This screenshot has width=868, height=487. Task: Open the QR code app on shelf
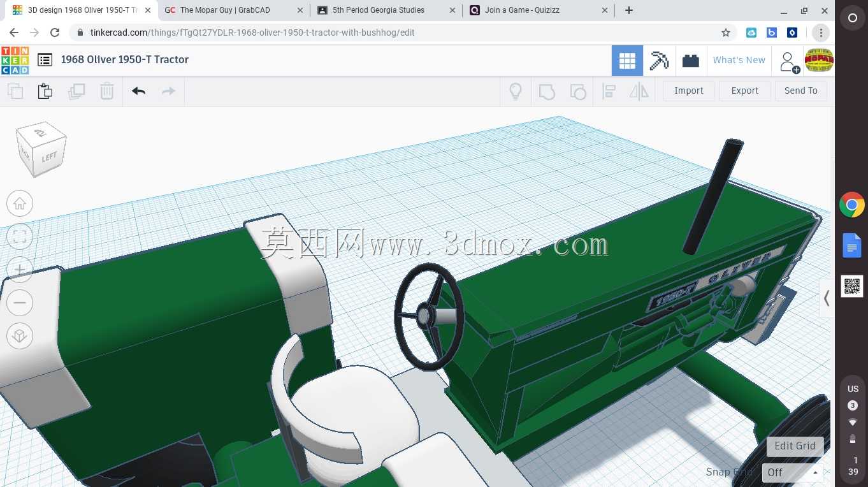pos(852,286)
